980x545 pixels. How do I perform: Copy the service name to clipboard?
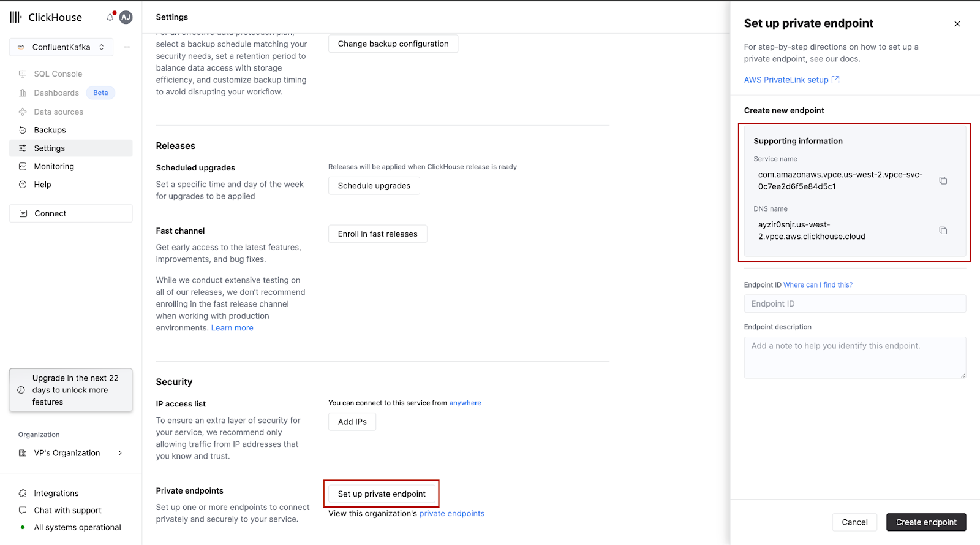coord(943,181)
